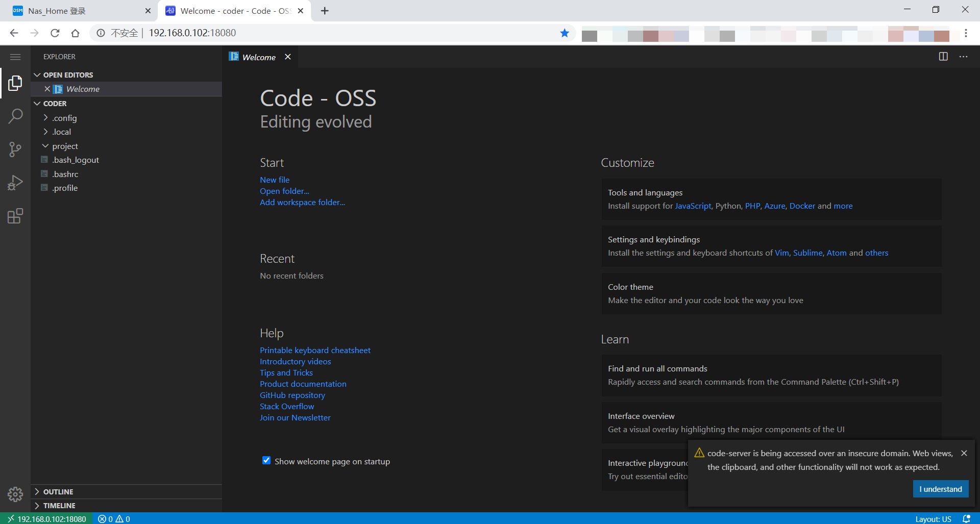Click Join our Newsletter link

[295, 417]
